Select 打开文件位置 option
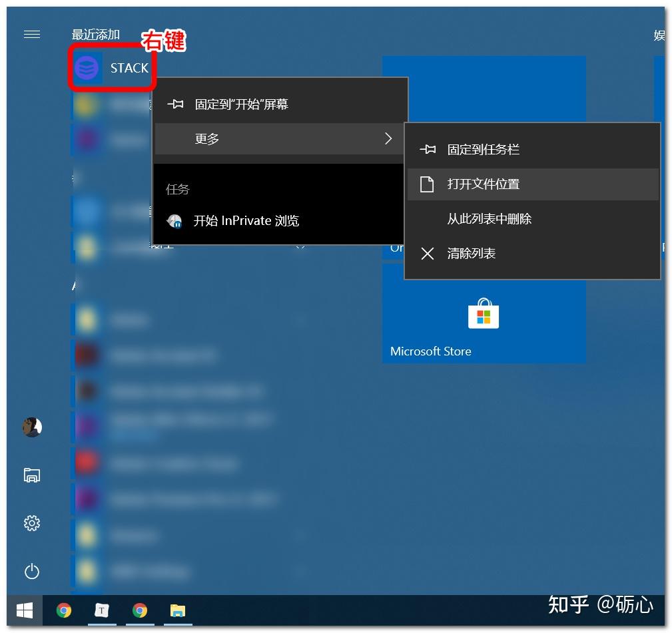This screenshot has width=672, height=633. click(x=532, y=184)
